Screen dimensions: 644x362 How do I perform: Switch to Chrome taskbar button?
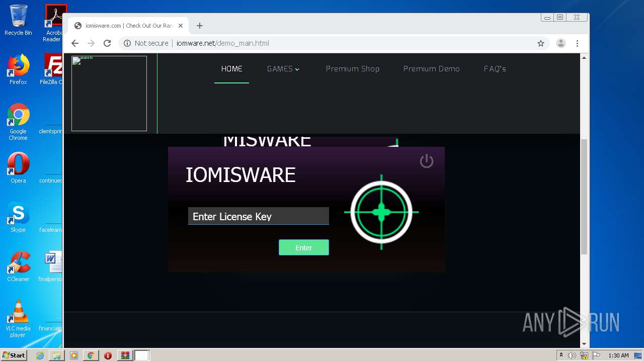tap(91, 355)
